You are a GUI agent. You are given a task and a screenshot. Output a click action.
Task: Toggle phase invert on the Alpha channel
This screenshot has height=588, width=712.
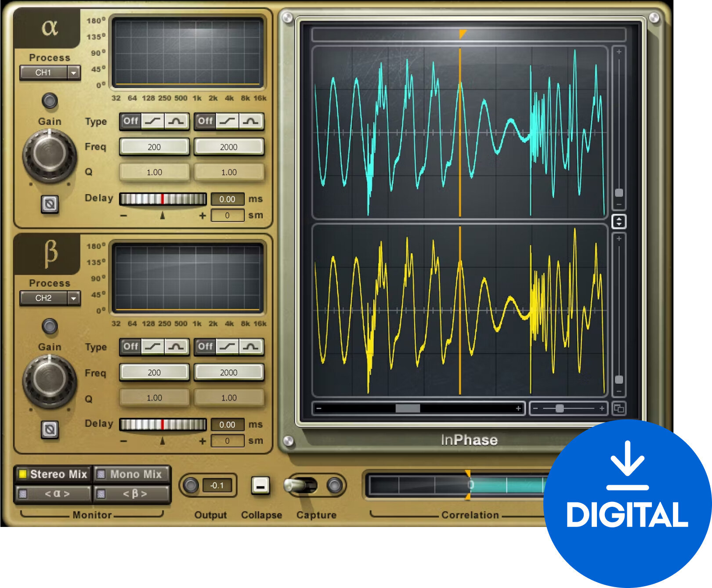click(x=50, y=205)
